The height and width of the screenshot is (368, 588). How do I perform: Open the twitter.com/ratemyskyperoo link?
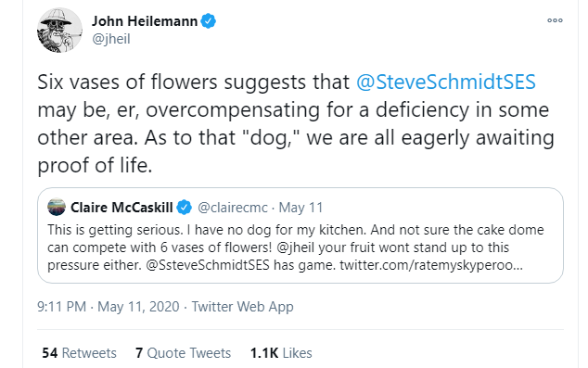pyautogui.click(x=431, y=265)
